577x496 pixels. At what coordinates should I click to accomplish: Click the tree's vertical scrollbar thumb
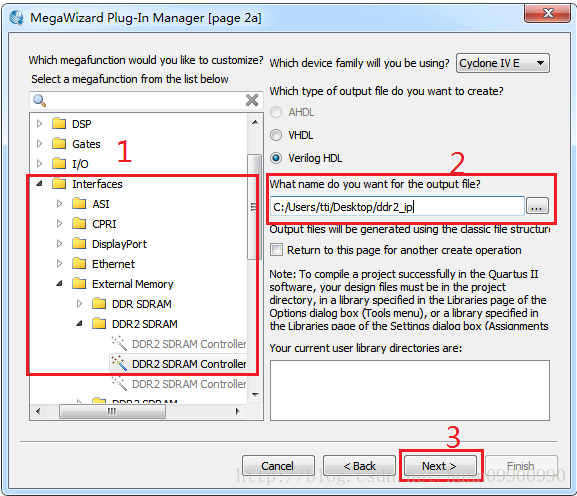(x=254, y=207)
